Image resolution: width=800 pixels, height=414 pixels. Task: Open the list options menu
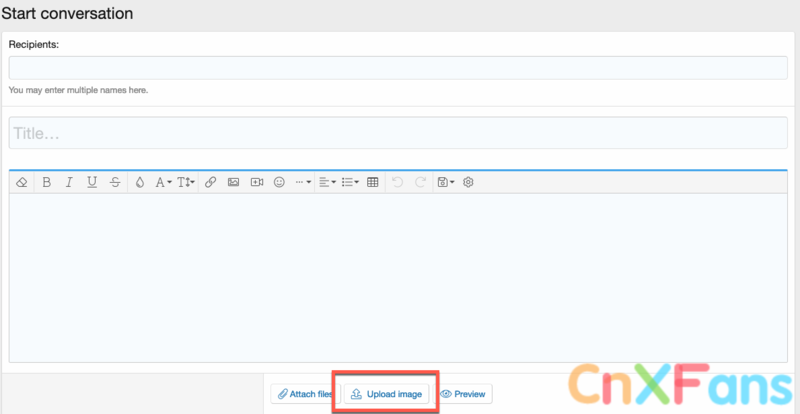350,182
